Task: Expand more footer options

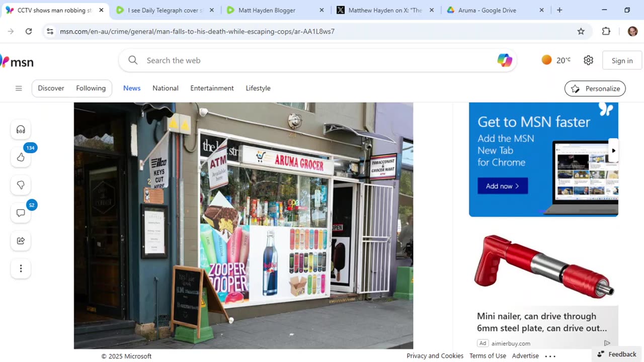Action: (550, 356)
